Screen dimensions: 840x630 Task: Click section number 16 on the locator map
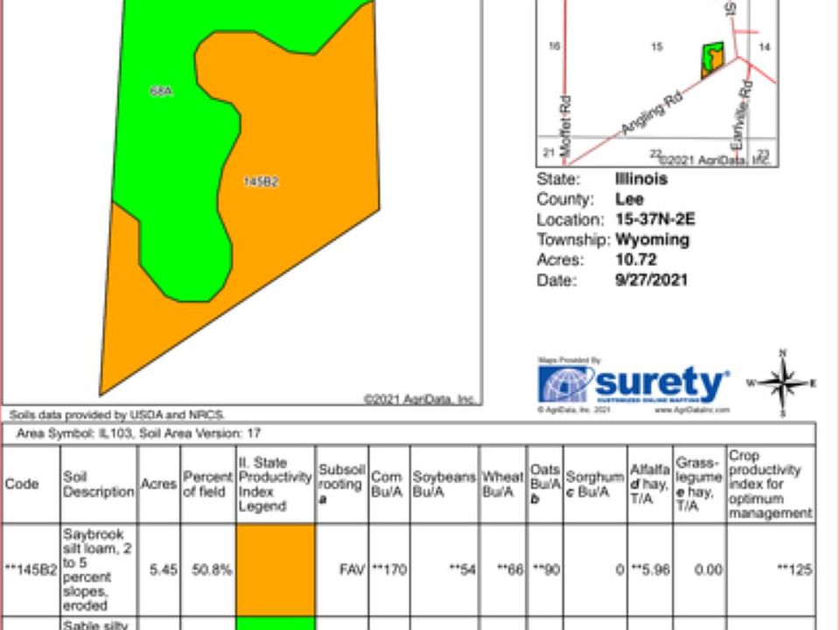click(555, 46)
